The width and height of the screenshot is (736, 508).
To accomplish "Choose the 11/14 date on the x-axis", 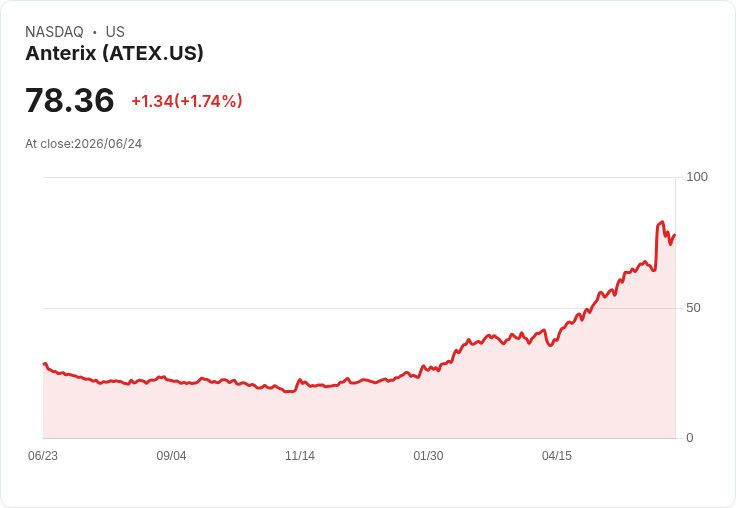I will click(300, 455).
